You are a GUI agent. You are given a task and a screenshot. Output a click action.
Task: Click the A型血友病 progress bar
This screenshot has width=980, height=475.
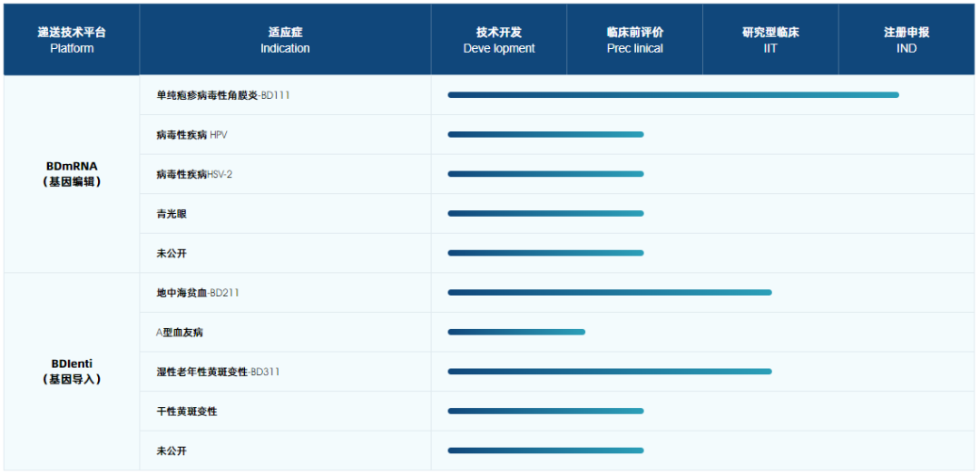pyautogui.click(x=515, y=332)
